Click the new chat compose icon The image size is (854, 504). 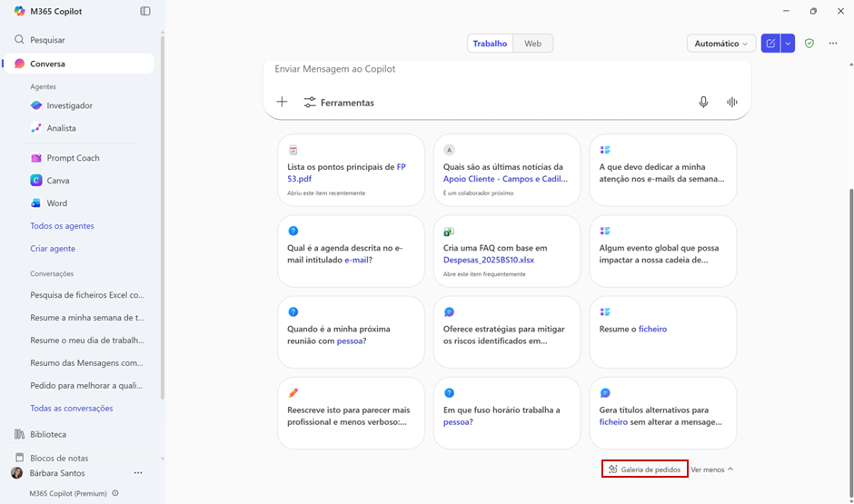click(x=770, y=44)
